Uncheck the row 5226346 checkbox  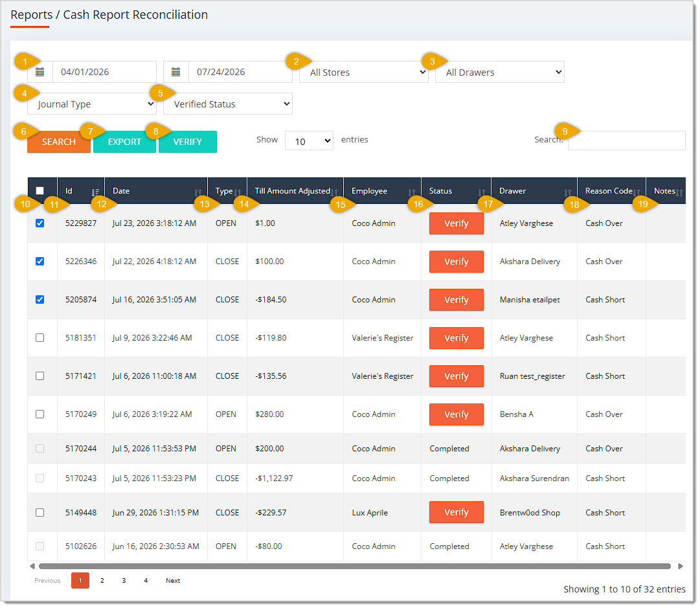pos(40,261)
